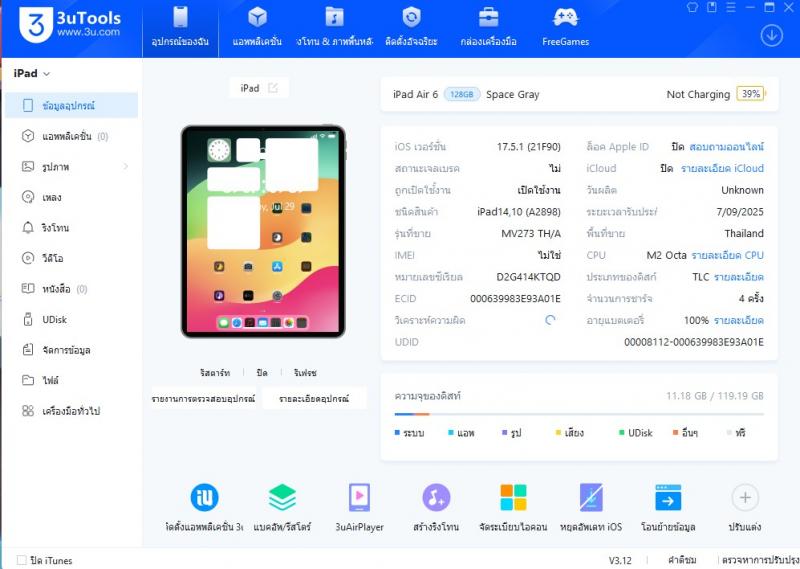Open เพลง music in sidebar
This screenshot has height=569, width=800.
tap(71, 197)
